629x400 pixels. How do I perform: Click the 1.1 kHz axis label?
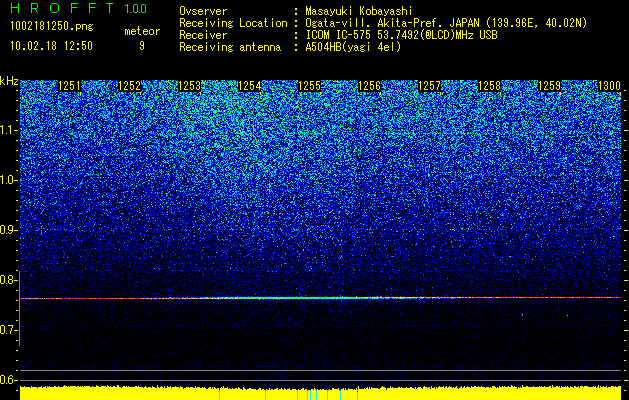[9, 130]
